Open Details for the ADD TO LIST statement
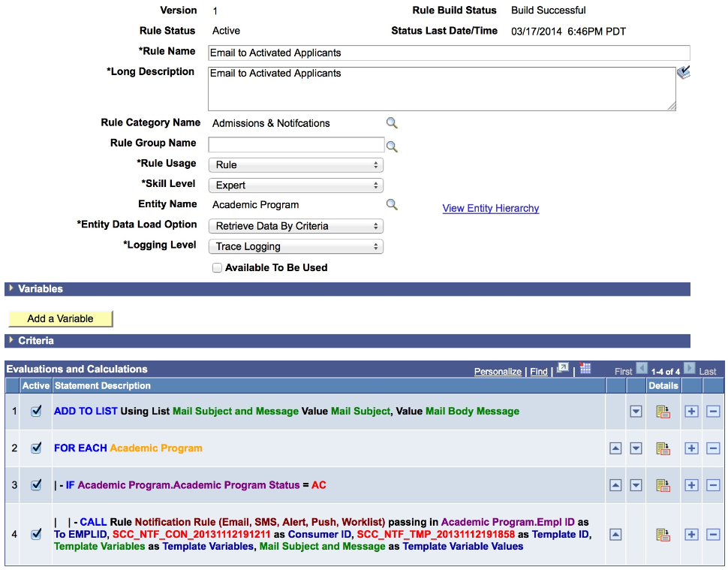The image size is (728, 570). [663, 412]
